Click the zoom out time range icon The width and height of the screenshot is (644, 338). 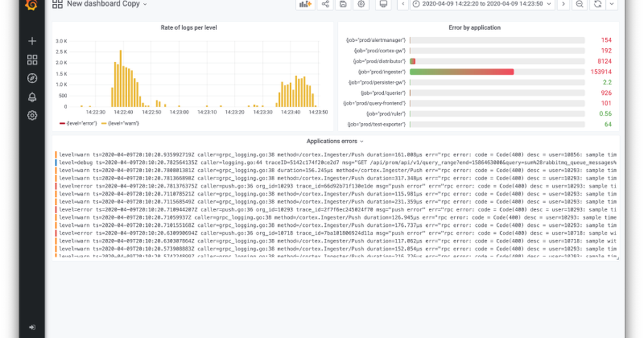point(580,4)
